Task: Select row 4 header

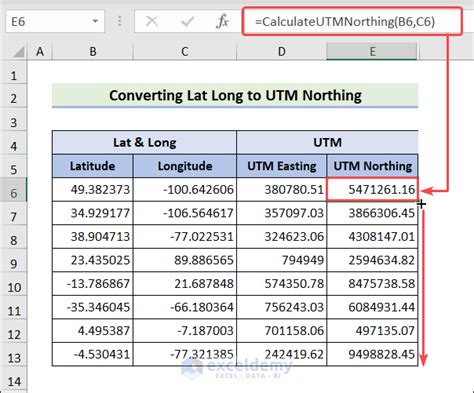Action: 13,143
